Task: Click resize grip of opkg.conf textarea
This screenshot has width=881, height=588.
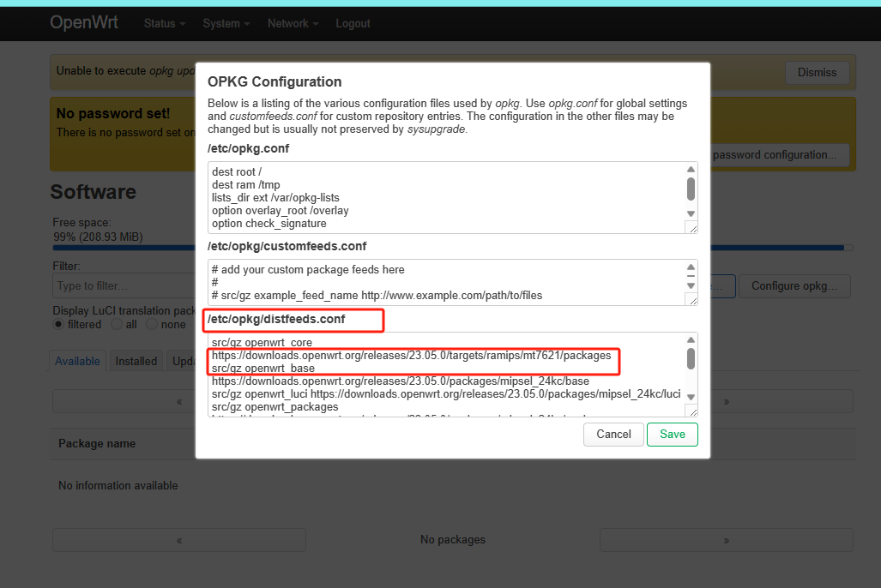Action: (692, 228)
